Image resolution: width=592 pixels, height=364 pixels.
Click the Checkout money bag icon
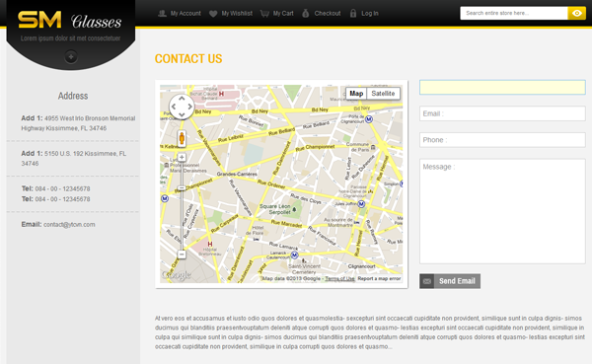pos(306,14)
